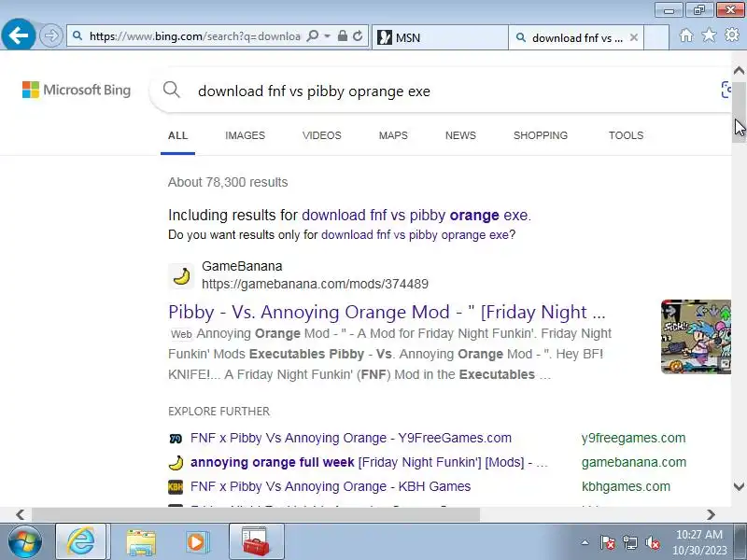
Task: Switch to VIDEOS results tab
Action: pyautogui.click(x=321, y=135)
